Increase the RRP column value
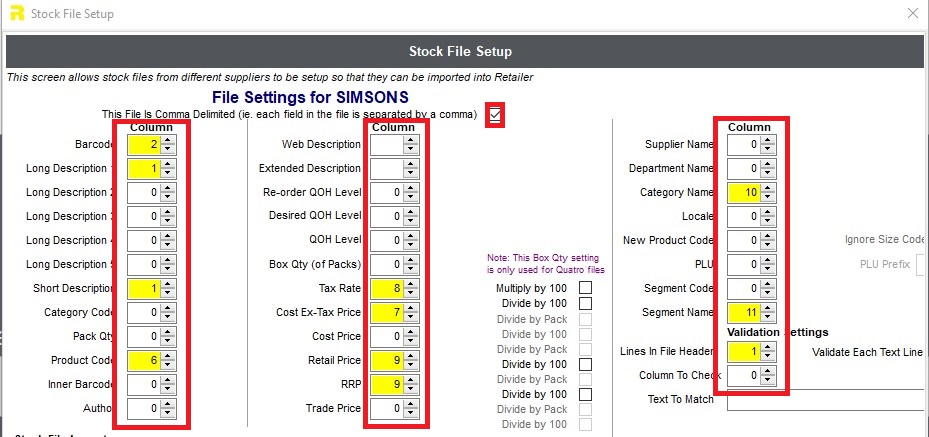 [411, 380]
